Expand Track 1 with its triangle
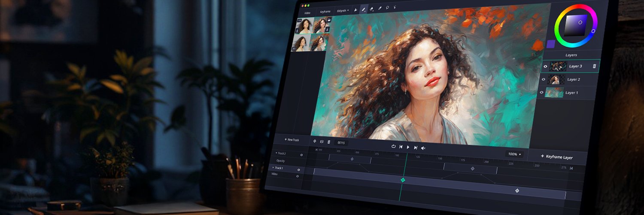The height and width of the screenshot is (215, 644). (x=273, y=167)
